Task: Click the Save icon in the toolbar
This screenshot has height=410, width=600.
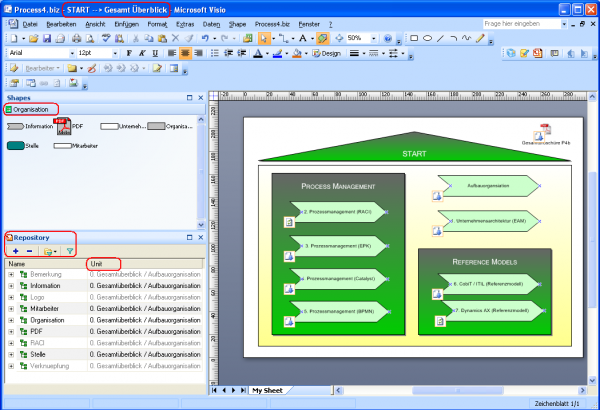Action: click(46, 37)
